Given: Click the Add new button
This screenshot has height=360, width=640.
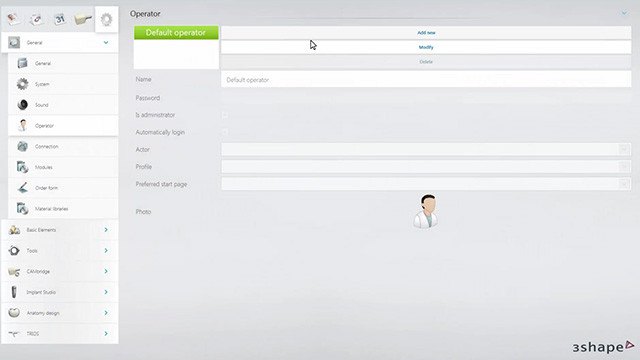Looking at the screenshot, I should 426,33.
